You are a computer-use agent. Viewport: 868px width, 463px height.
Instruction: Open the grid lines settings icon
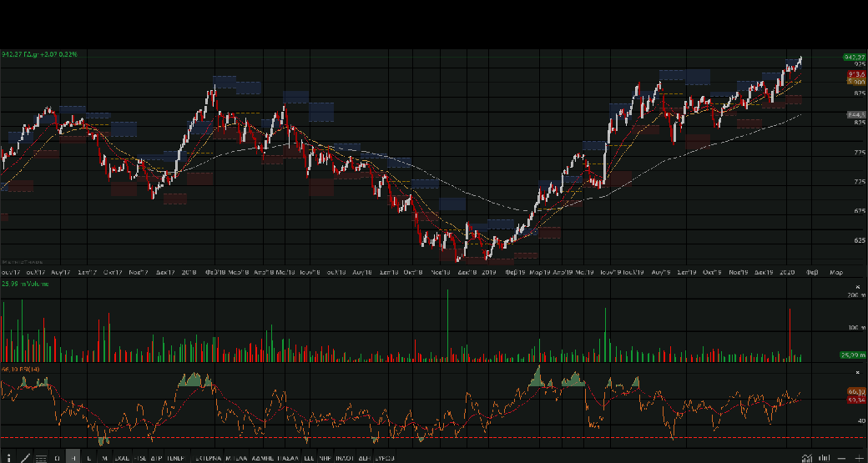click(41, 458)
